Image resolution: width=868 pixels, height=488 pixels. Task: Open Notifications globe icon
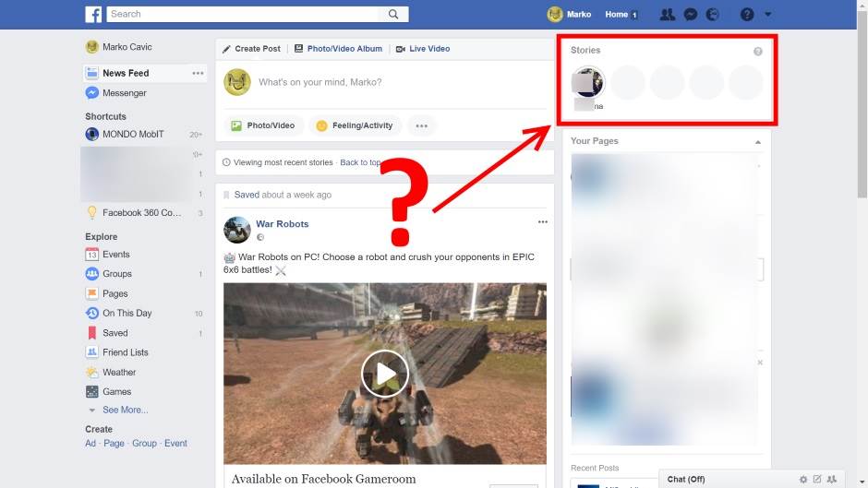712,15
